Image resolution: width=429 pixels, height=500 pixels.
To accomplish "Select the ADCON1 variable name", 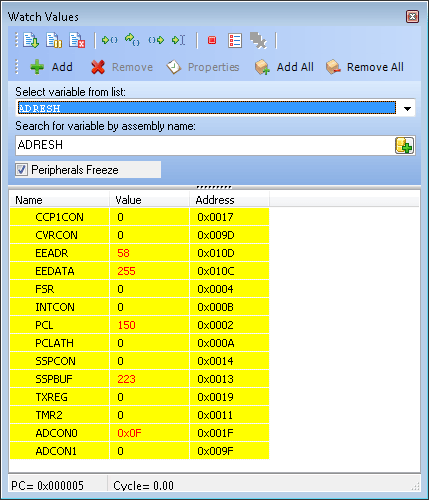I will (x=56, y=451).
